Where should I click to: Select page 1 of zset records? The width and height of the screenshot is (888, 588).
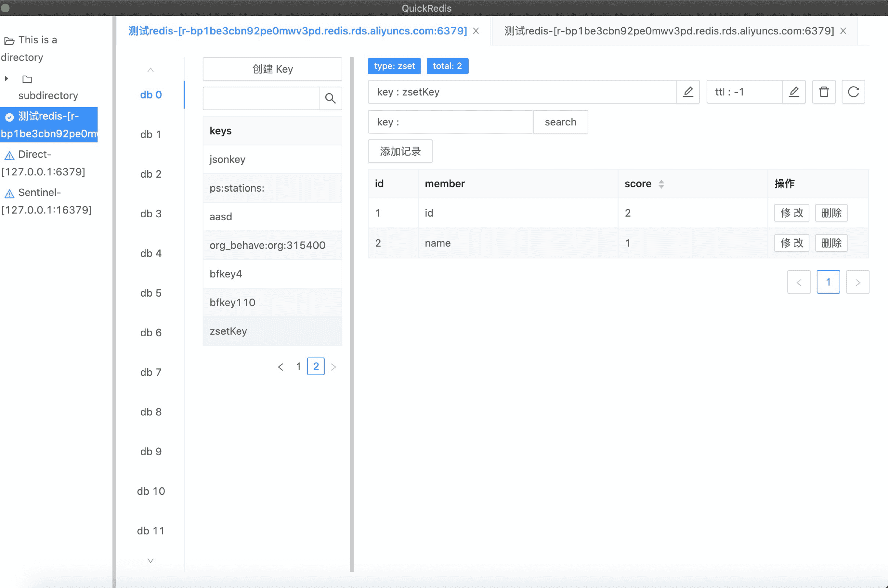coord(828,282)
